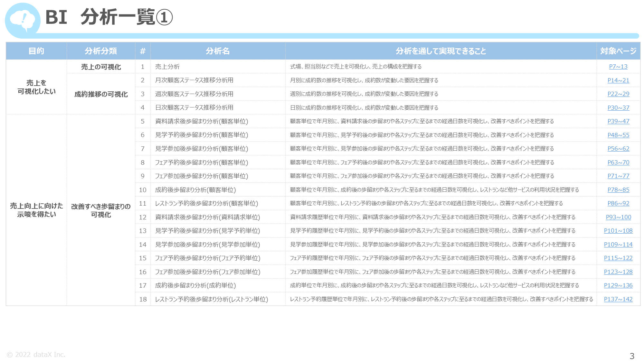Viewport: 644px width, 362px height.
Task: Click the P109~114 page link
Action: (x=618, y=245)
